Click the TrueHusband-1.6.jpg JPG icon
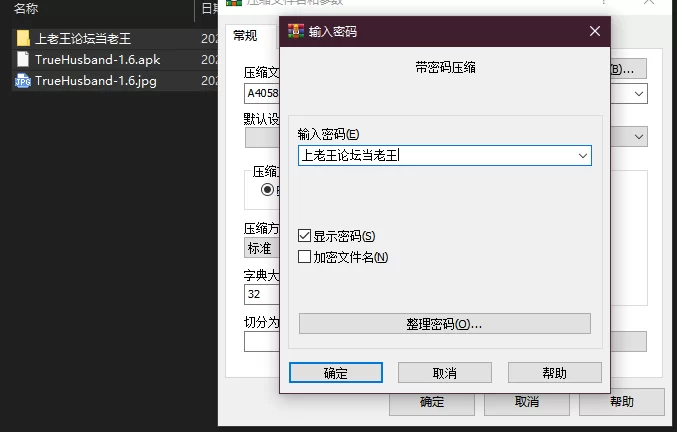 (23, 81)
